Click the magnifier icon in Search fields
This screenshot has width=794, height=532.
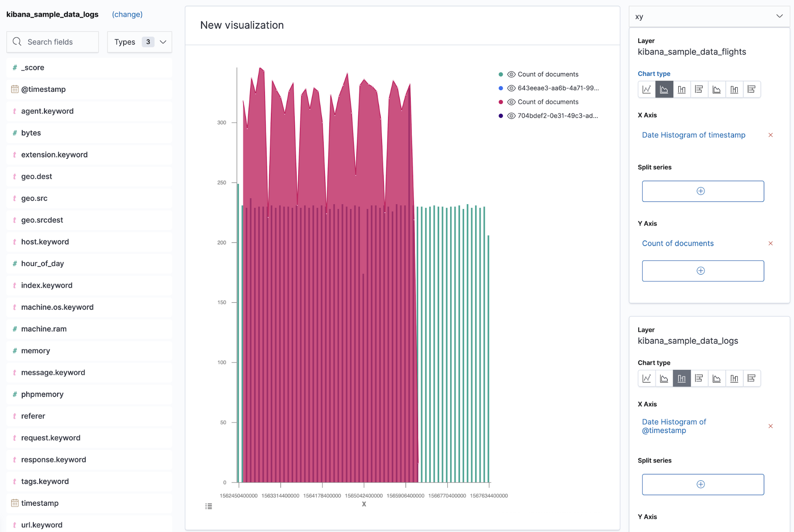[x=17, y=42]
